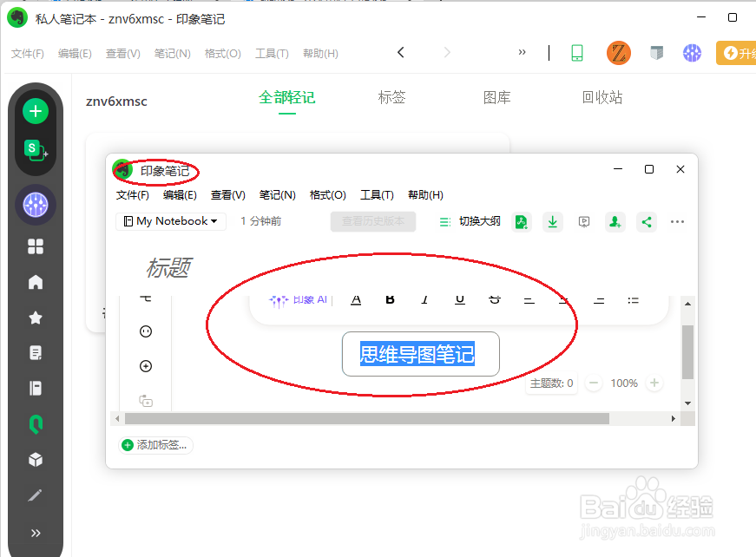Share the note via the share icon
Screen dimensions: 756x557
pyautogui.click(x=647, y=222)
